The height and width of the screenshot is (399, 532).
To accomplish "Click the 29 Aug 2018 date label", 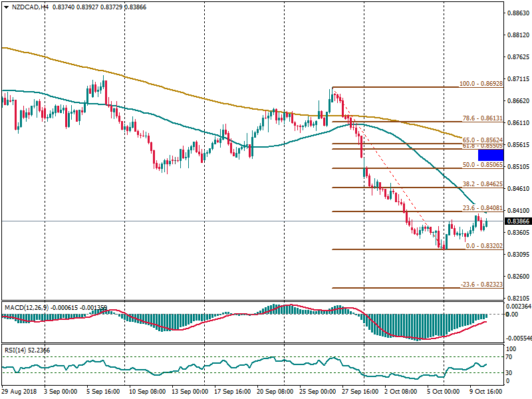I will [x=19, y=393].
